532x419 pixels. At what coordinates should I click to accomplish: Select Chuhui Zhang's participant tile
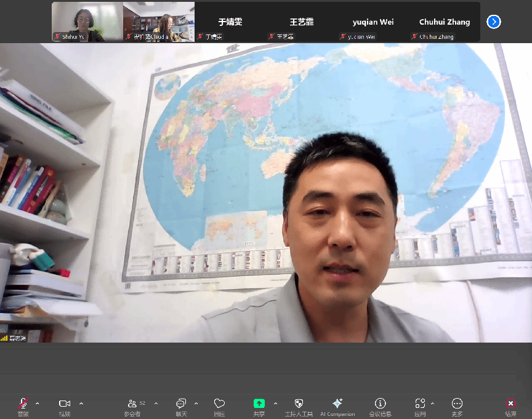click(x=445, y=22)
